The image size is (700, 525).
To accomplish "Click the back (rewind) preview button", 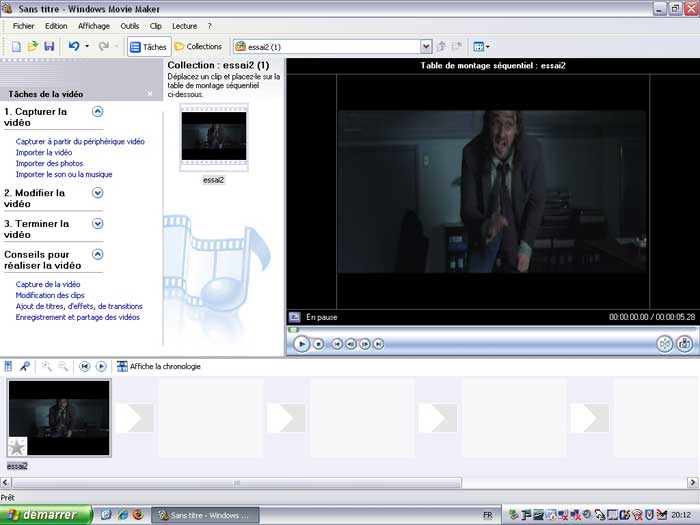I will coord(337,344).
